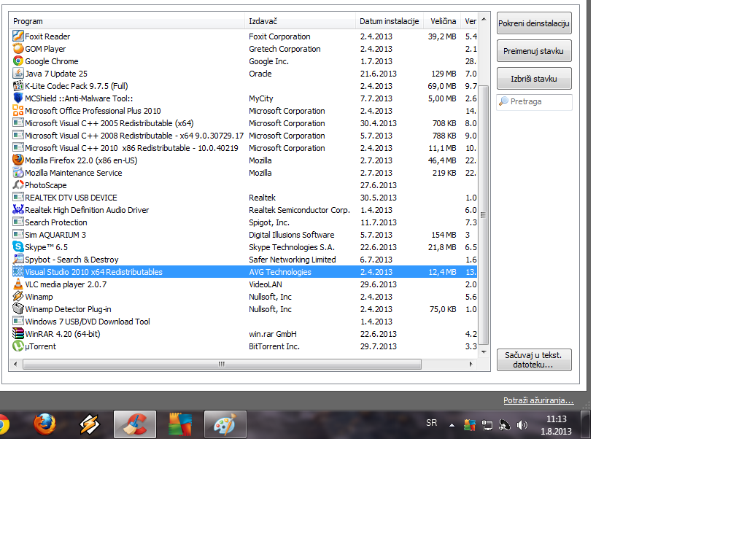
Task: Click the Spybot Search & Destroy icon
Action: 18,259
